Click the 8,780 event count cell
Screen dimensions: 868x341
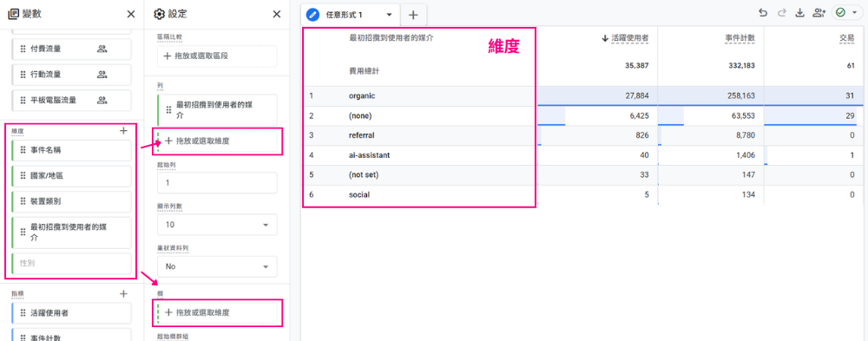(746, 135)
